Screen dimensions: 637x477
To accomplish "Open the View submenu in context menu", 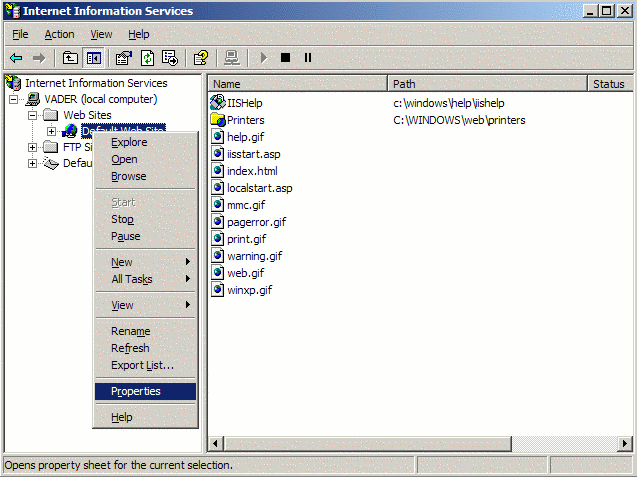I will tap(145, 305).
